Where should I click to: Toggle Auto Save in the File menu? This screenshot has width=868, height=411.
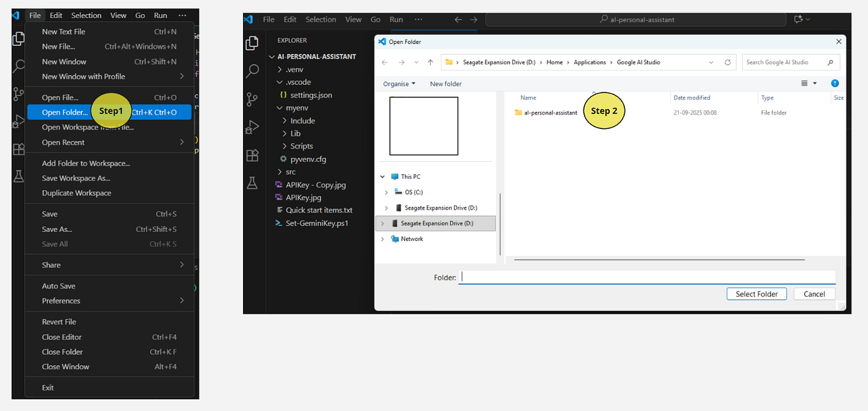(x=59, y=286)
